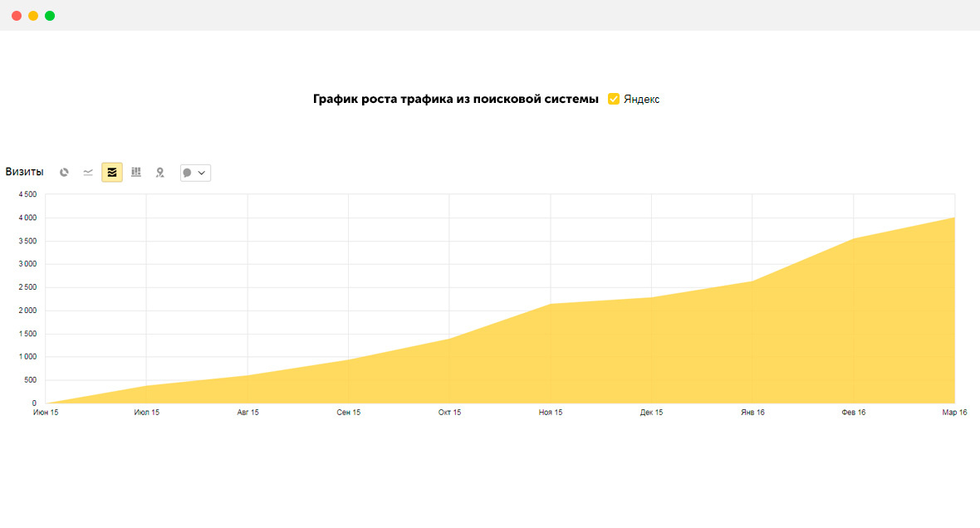Click the chart title about traffic growth
Image resolution: width=980 pixels, height=528 pixels.
456,99
